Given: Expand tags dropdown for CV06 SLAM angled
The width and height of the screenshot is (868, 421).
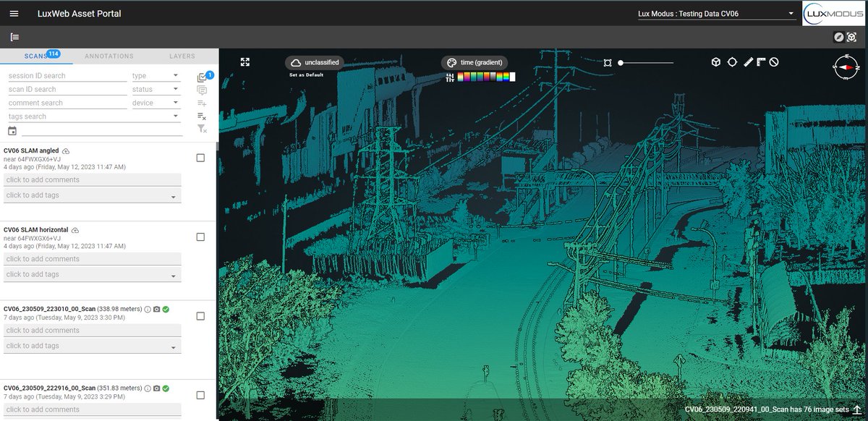Looking at the screenshot, I should click(x=174, y=197).
